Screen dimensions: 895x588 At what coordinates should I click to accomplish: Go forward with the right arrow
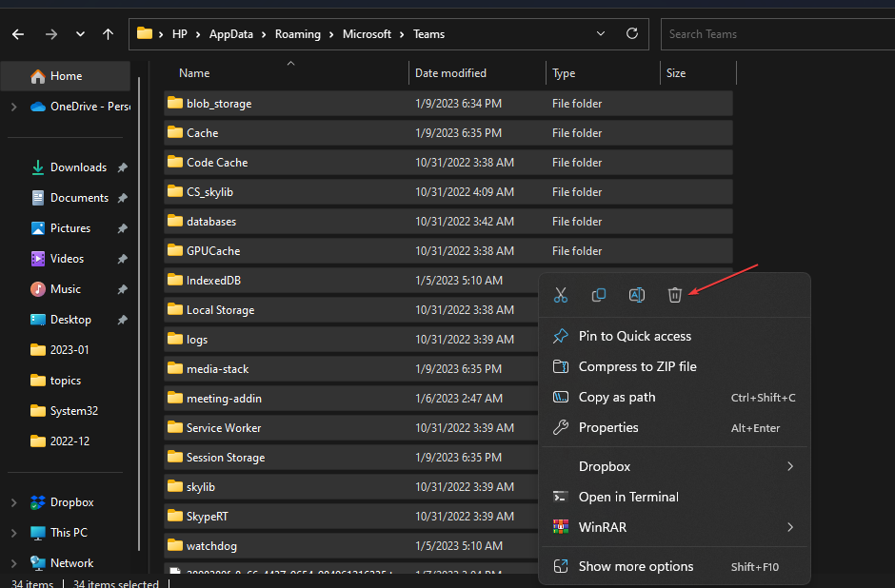(51, 34)
